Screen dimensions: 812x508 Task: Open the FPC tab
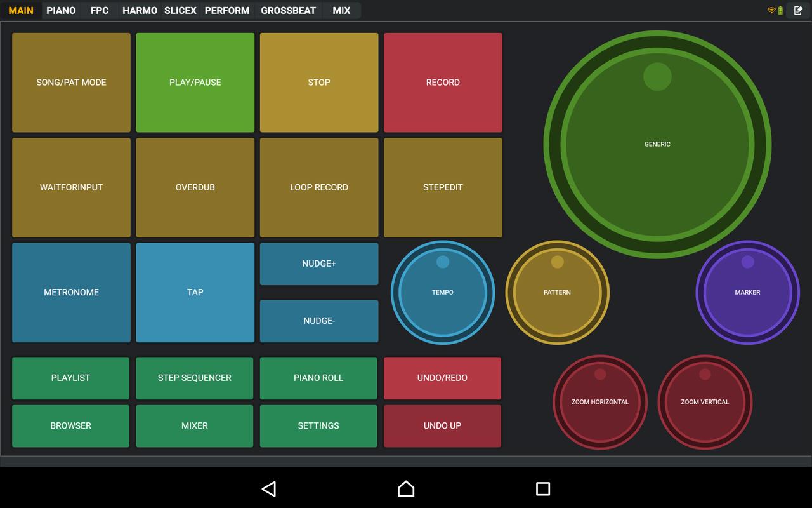pos(100,10)
